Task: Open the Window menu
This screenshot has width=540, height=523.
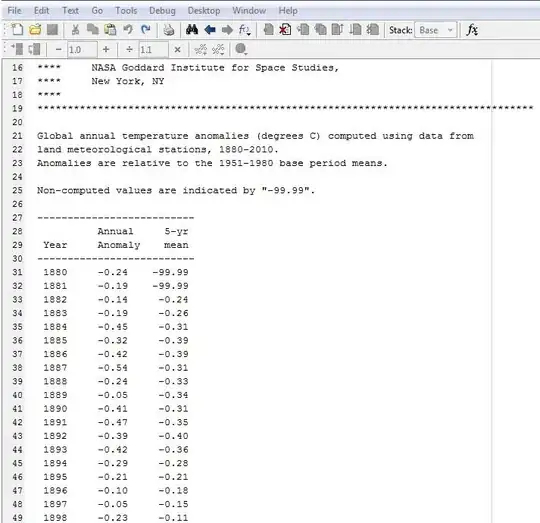Action: 249,11
